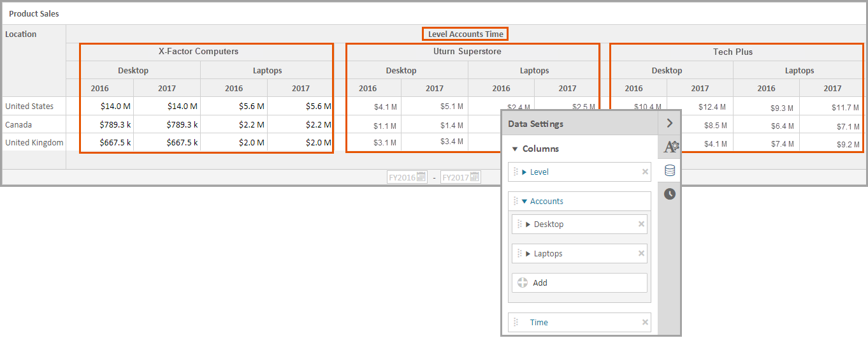Remove the Time column item

point(645,322)
